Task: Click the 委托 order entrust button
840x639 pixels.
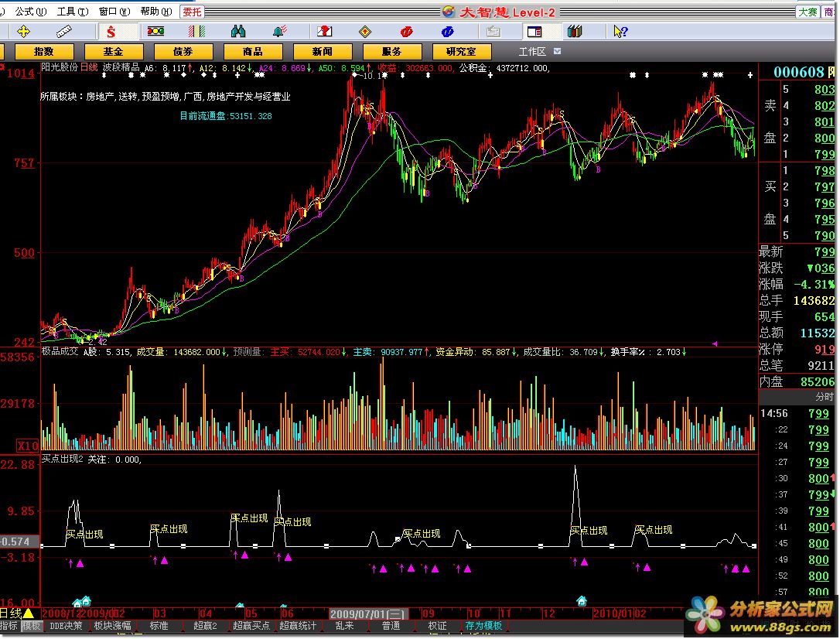Action: (x=191, y=12)
